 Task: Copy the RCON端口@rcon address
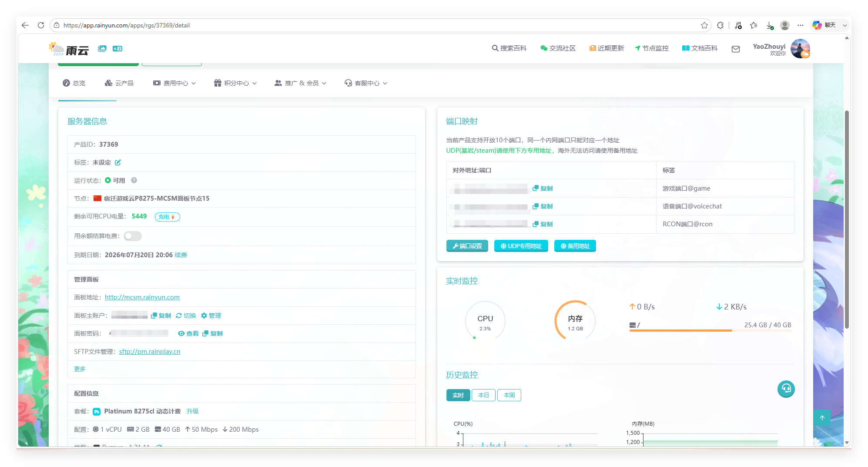[543, 224]
